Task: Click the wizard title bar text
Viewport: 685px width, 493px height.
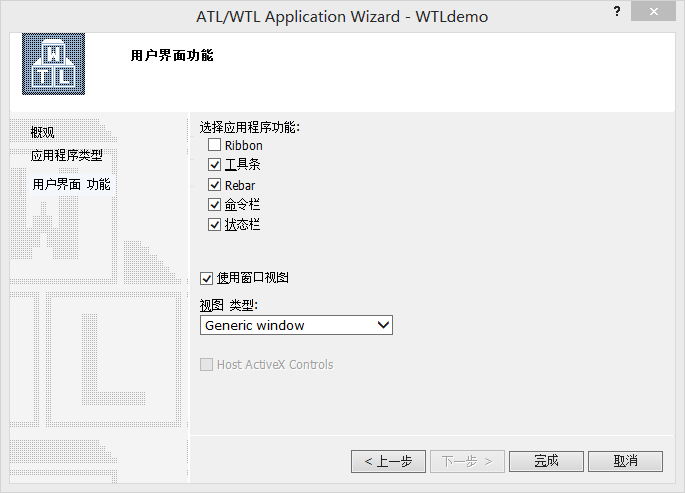Action: (x=342, y=17)
